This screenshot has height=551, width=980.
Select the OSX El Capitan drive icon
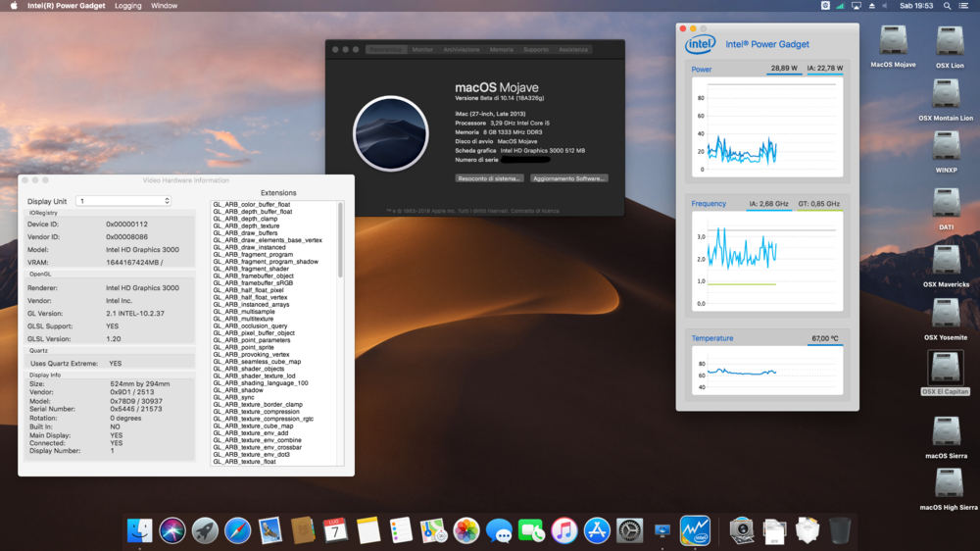click(946, 368)
